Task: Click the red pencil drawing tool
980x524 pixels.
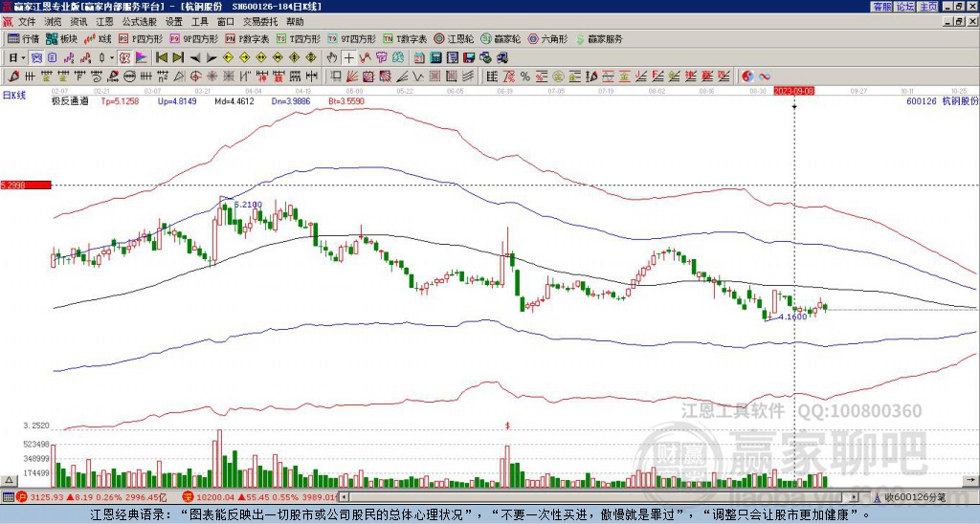Action: 13,76
